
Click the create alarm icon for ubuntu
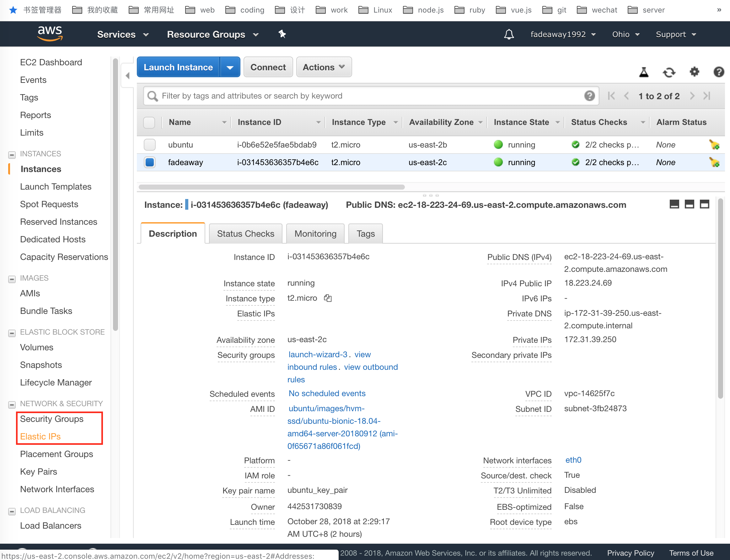(x=714, y=145)
